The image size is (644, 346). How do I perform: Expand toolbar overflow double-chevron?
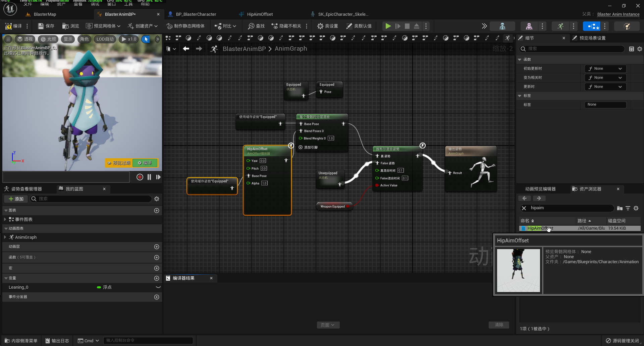484,26
